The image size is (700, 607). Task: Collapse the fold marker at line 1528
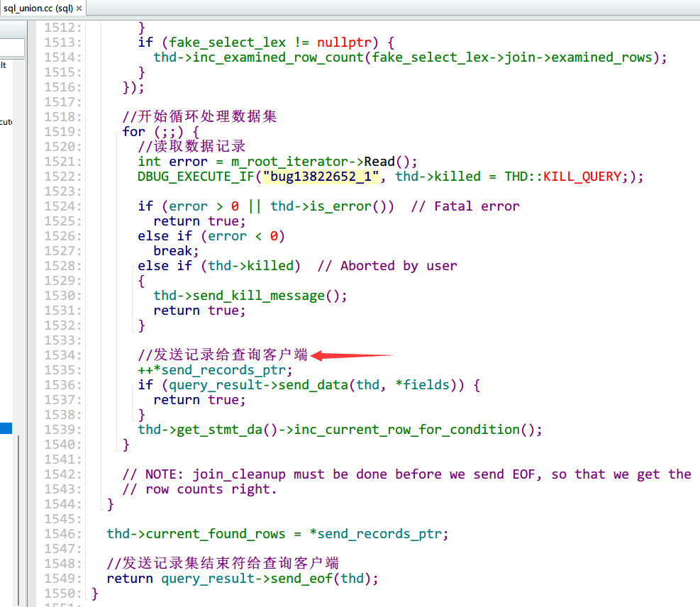click(x=133, y=266)
